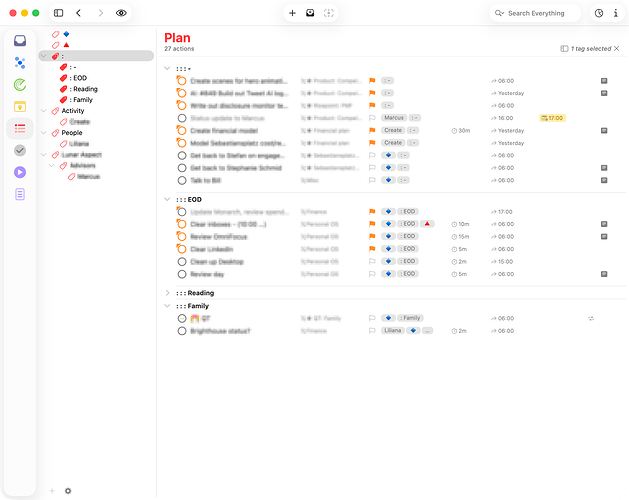
Task: Open the Projects perspective icon
Action: 20,63
